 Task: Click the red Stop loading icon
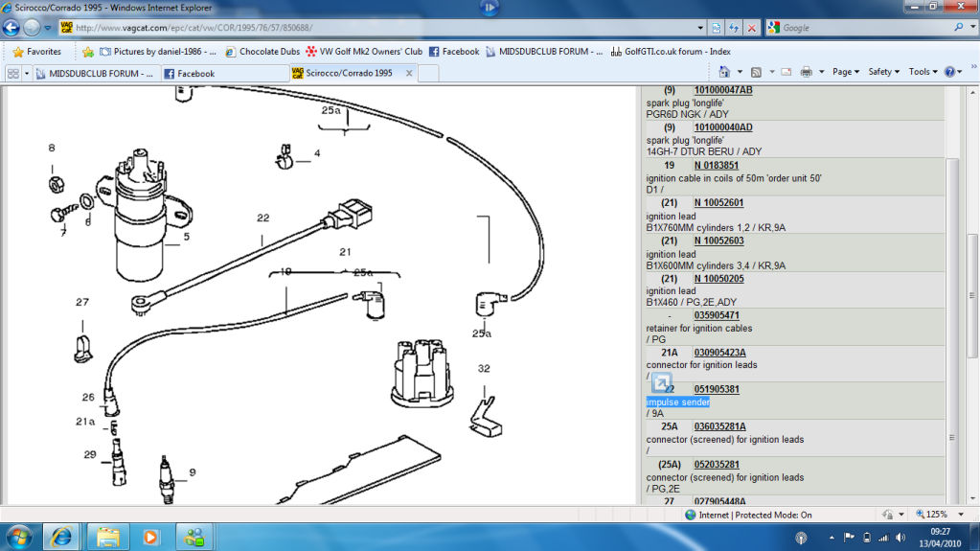(752, 28)
